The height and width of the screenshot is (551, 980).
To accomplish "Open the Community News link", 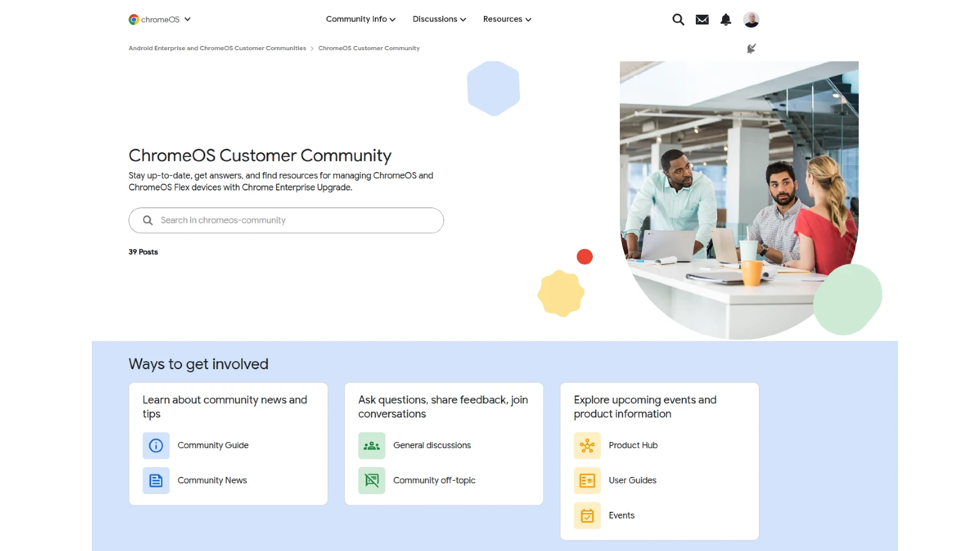I will click(x=213, y=481).
